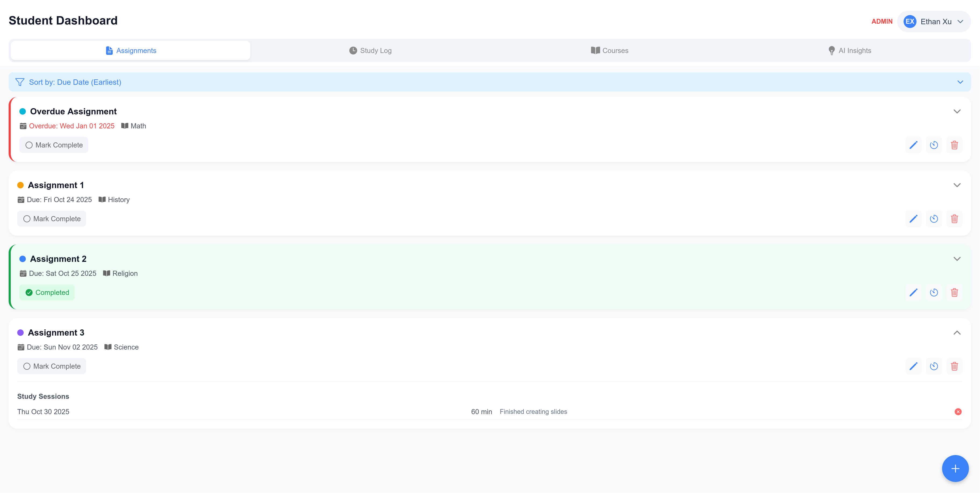Click the ADMIN label
The image size is (980, 493).
point(882,22)
